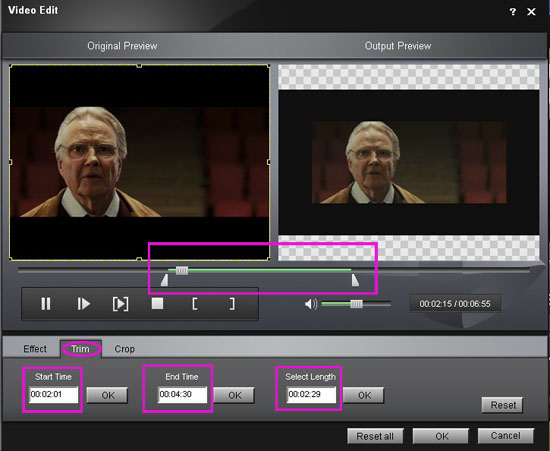Image resolution: width=550 pixels, height=451 pixels.
Task: Select the Trim tab
Action: (80, 349)
